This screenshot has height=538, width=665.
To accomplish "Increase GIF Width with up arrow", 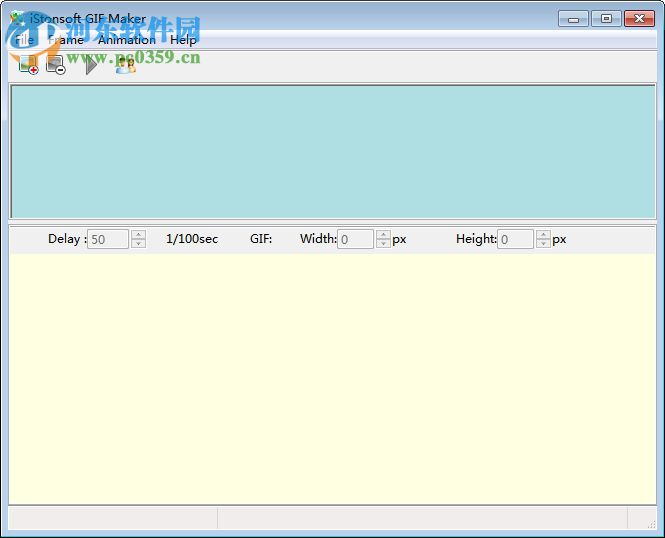I will tap(383, 234).
